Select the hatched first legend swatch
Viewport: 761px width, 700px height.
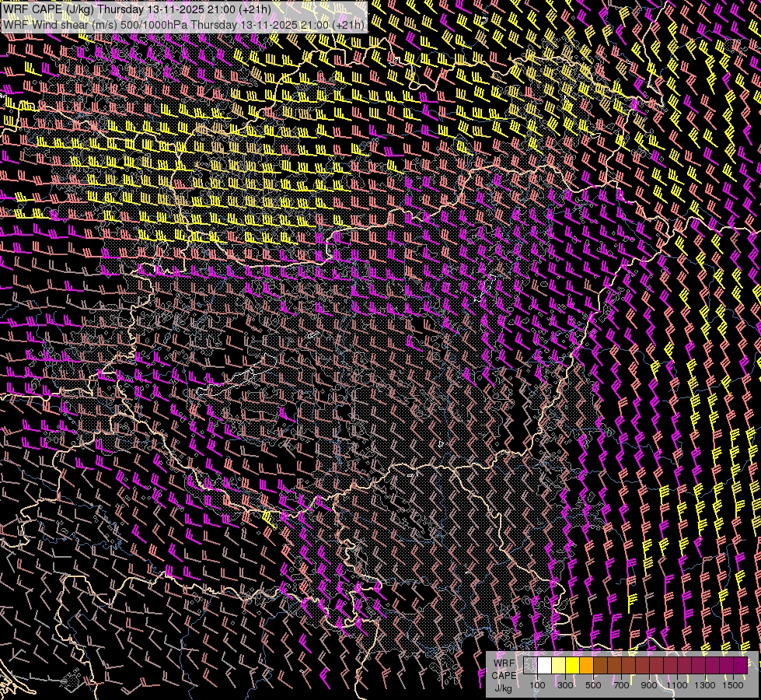click(530, 665)
